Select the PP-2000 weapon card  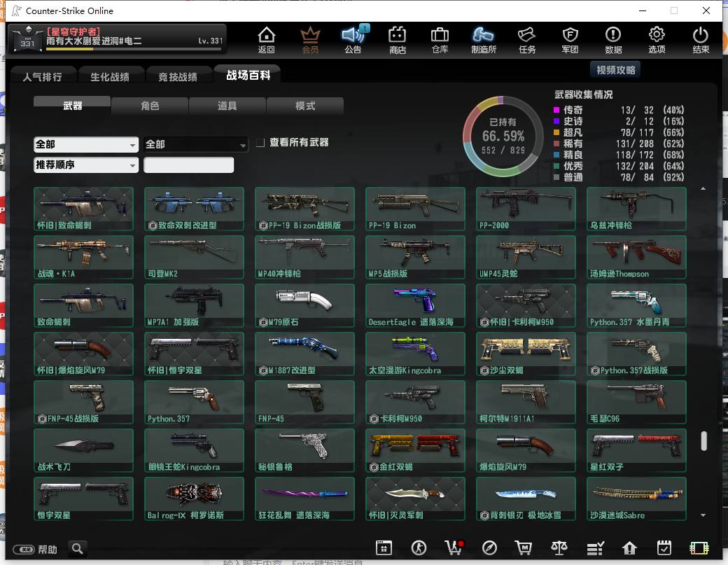pyautogui.click(x=526, y=209)
